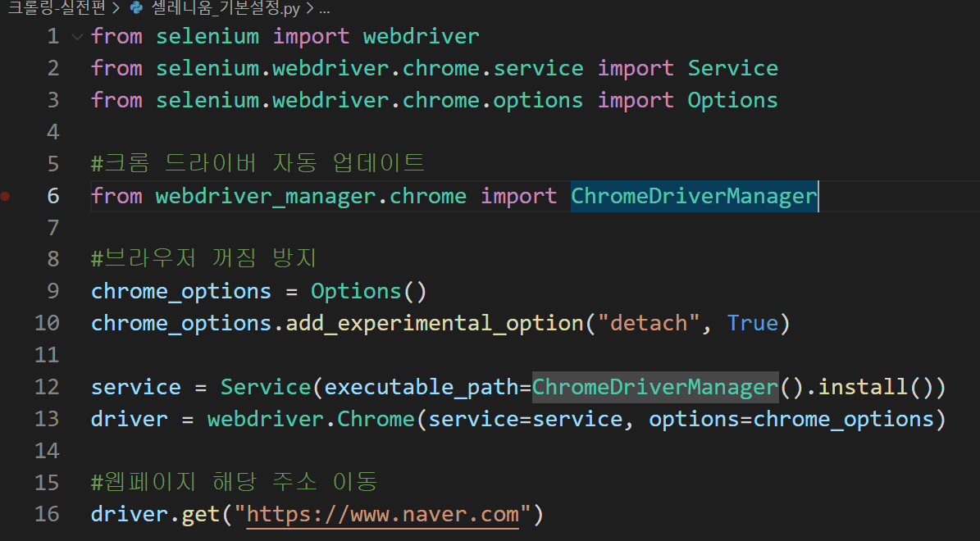
Task: Click the https://www.naver.com link
Action: coord(382,515)
